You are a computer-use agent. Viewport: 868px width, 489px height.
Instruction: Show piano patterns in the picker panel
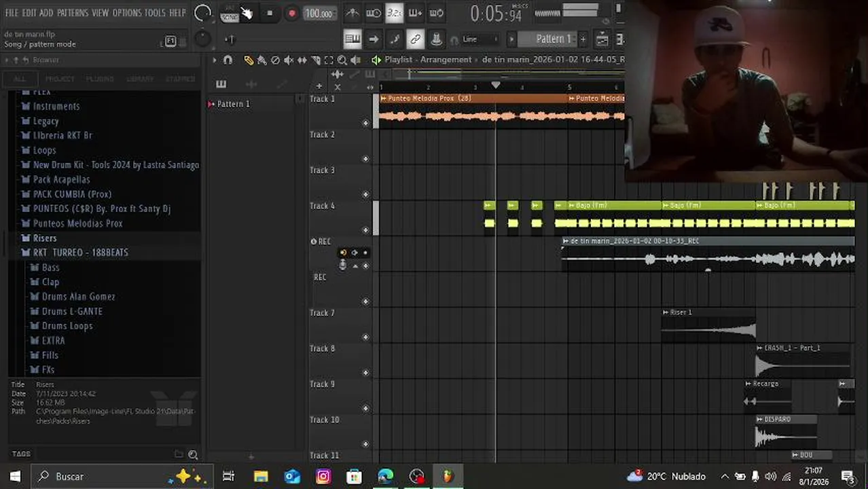coord(221,84)
